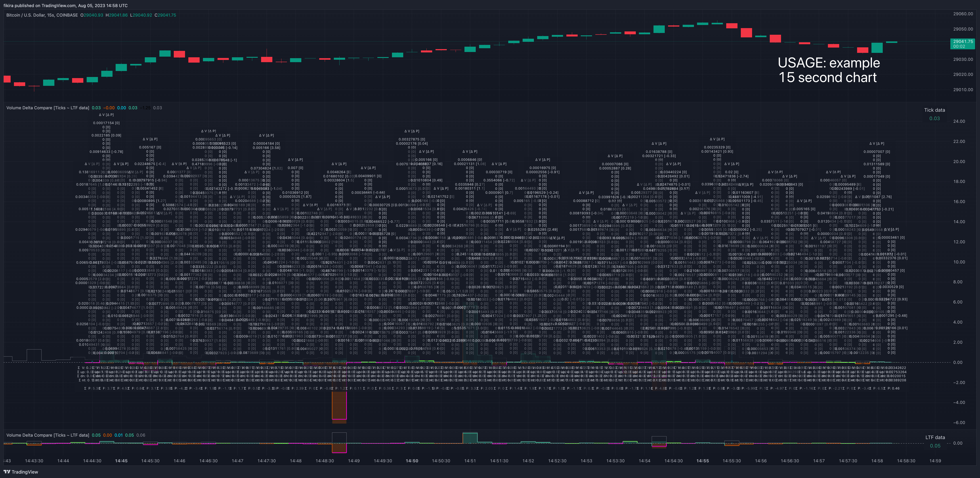Click the 29060.00 price axis label
The image size is (980, 478).
pos(963,14)
